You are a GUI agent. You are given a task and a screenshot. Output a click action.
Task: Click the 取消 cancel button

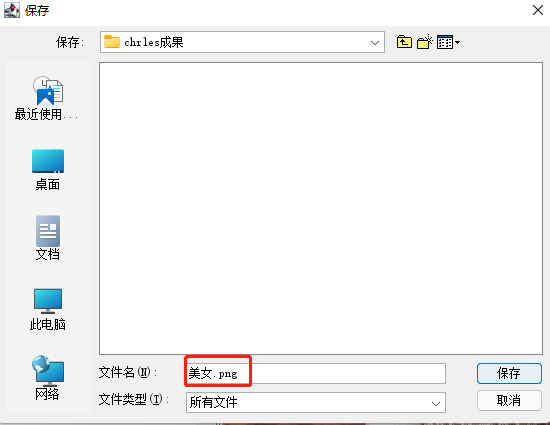[x=509, y=400]
